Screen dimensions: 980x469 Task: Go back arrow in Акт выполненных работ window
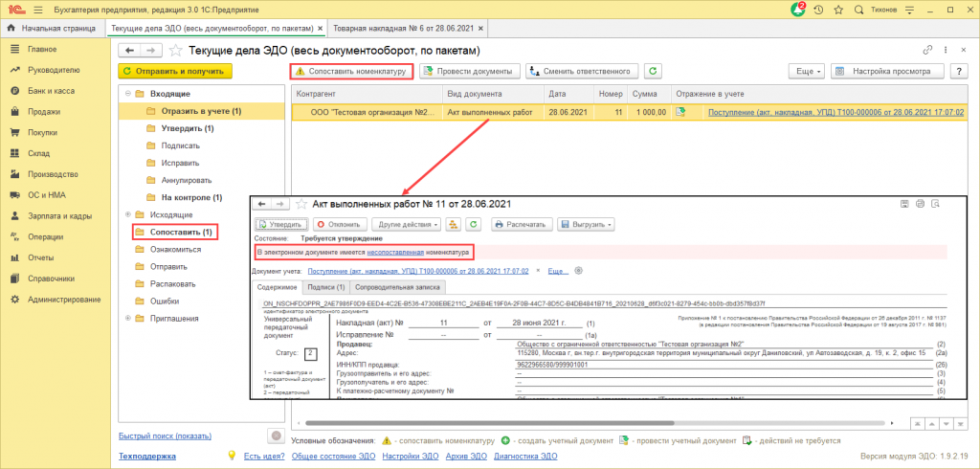tap(262, 204)
